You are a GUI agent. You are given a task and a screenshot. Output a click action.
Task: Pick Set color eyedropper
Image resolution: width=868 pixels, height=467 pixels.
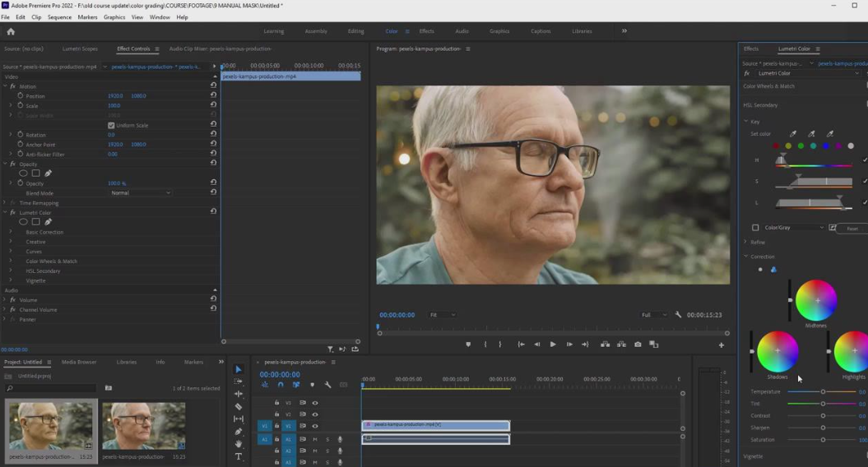point(792,134)
